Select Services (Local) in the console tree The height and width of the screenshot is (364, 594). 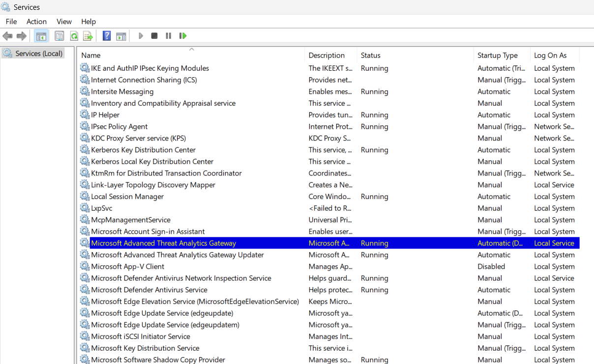[x=33, y=53]
